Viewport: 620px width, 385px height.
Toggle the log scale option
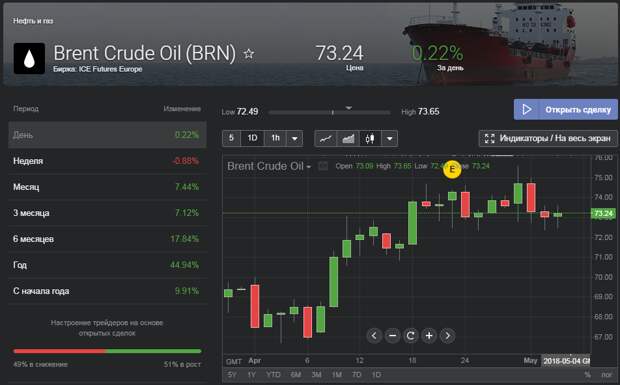pyautogui.click(x=607, y=374)
